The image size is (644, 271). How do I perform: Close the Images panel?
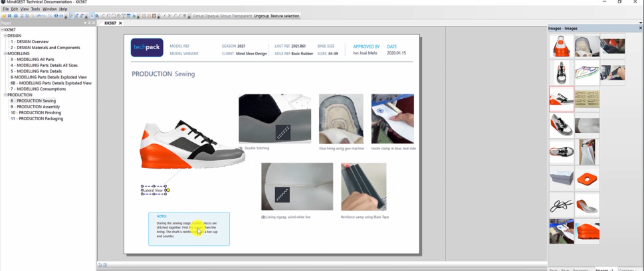[640, 28]
